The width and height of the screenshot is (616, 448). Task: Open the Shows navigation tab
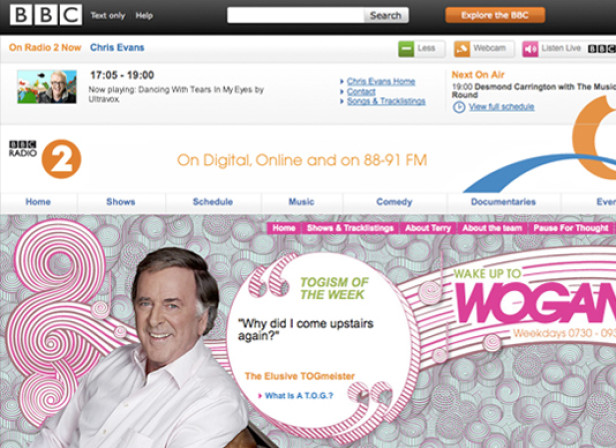(121, 202)
